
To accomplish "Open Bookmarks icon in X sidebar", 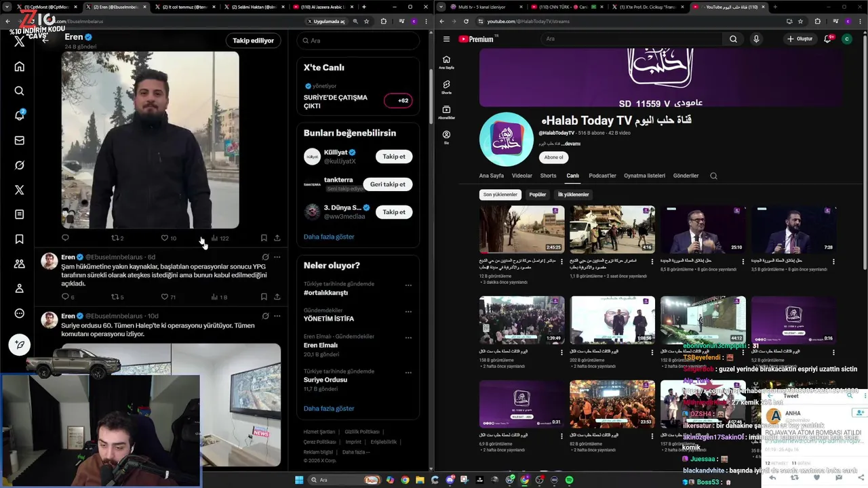I will 19,239.
